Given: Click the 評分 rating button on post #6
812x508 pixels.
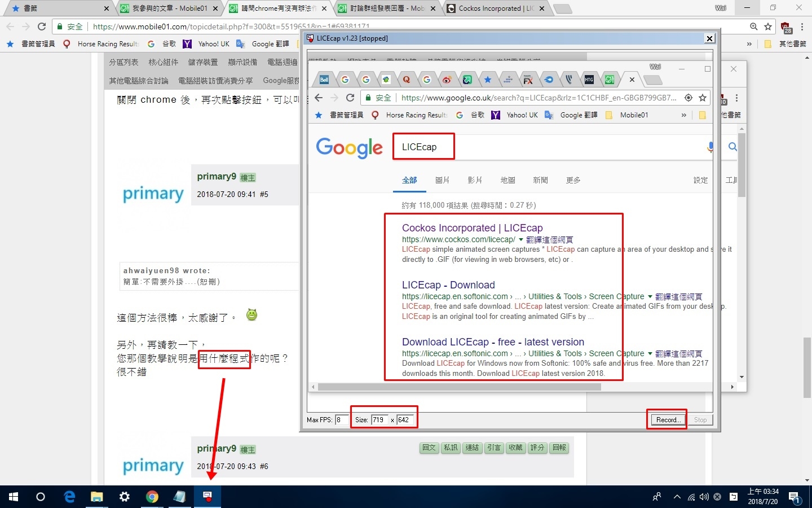Looking at the screenshot, I should (x=537, y=448).
